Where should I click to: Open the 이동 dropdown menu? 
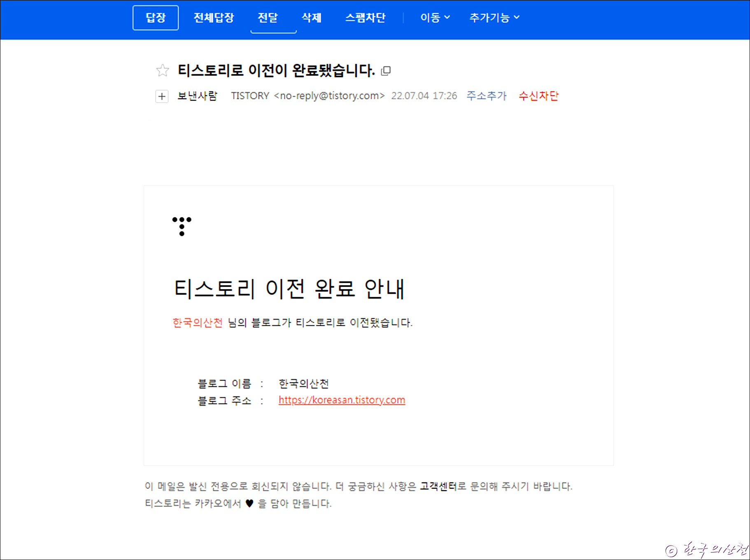click(x=435, y=18)
